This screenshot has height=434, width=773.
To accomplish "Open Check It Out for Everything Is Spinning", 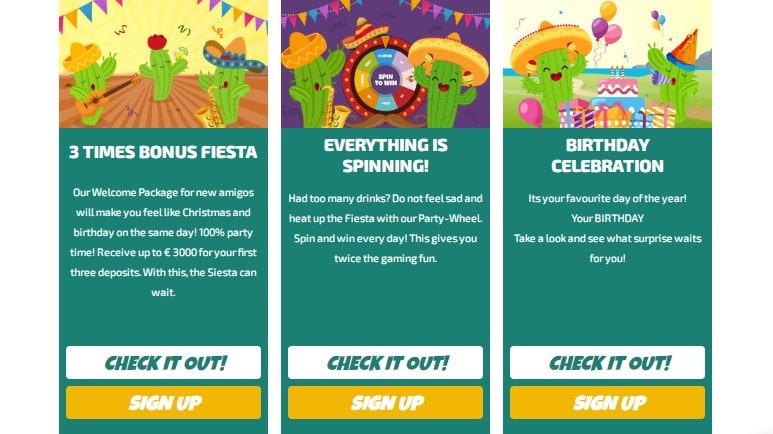I will [385, 362].
